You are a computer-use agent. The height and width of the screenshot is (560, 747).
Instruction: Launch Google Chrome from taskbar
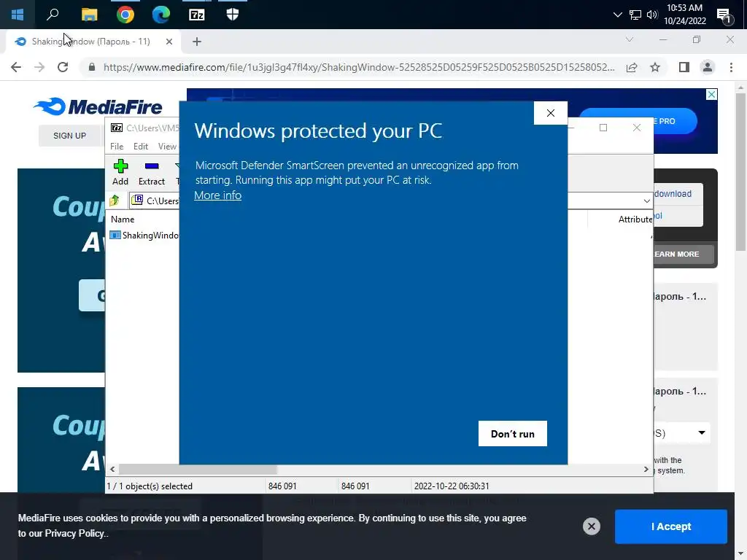[x=125, y=15]
